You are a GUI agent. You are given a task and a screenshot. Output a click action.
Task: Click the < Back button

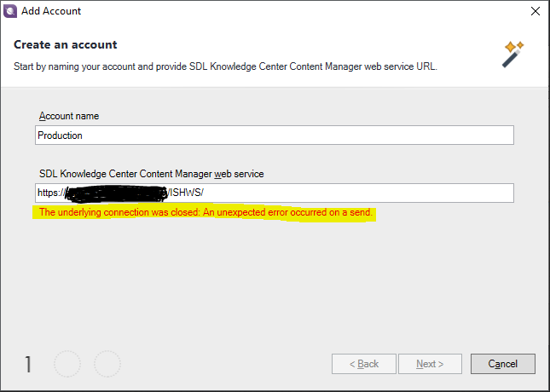tap(364, 364)
